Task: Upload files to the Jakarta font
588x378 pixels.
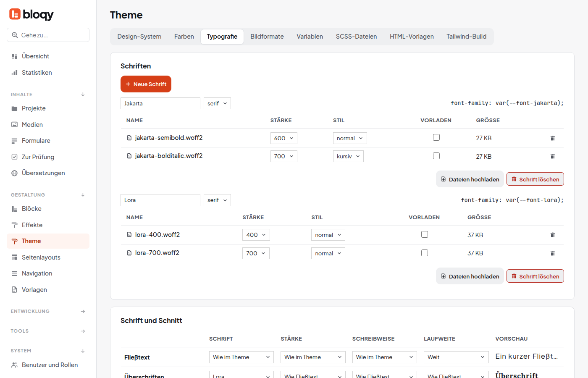Action: point(470,179)
